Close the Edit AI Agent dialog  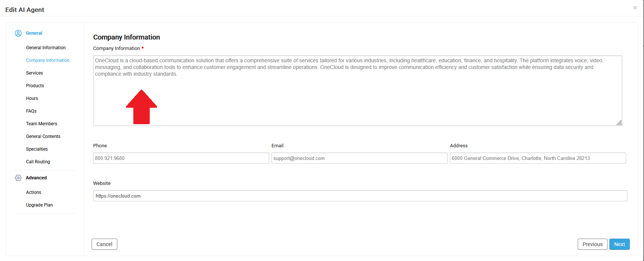point(635,8)
